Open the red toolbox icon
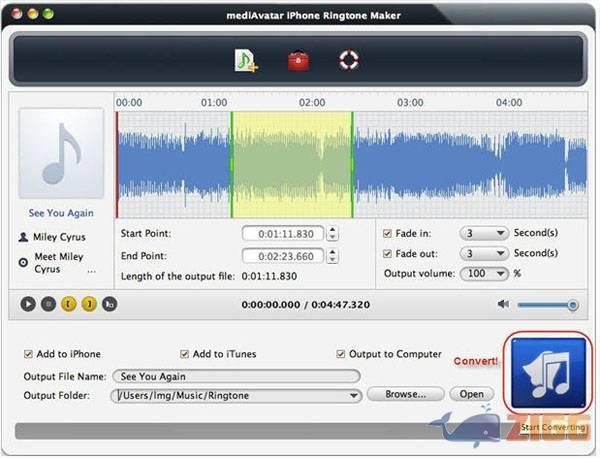Image resolution: width=600 pixels, height=458 pixels. tap(298, 60)
